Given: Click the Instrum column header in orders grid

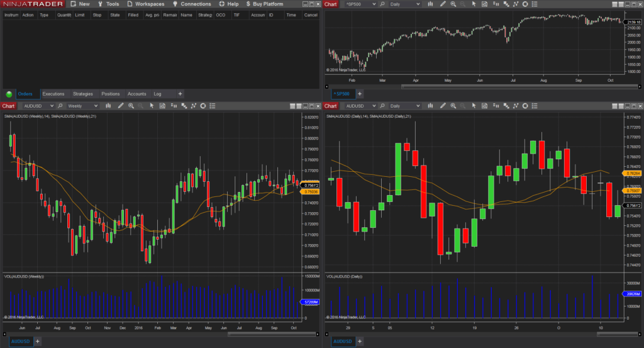Looking at the screenshot, I should click(x=11, y=15).
